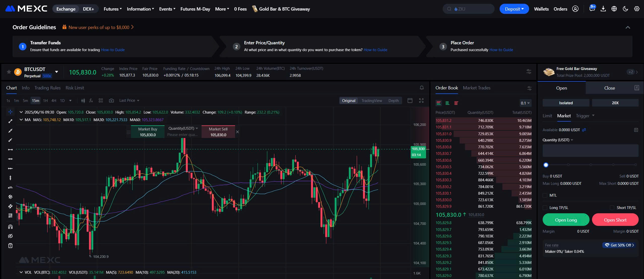Delete drawings with trash icon
This screenshot has width=644, height=279.
(x=10, y=246)
